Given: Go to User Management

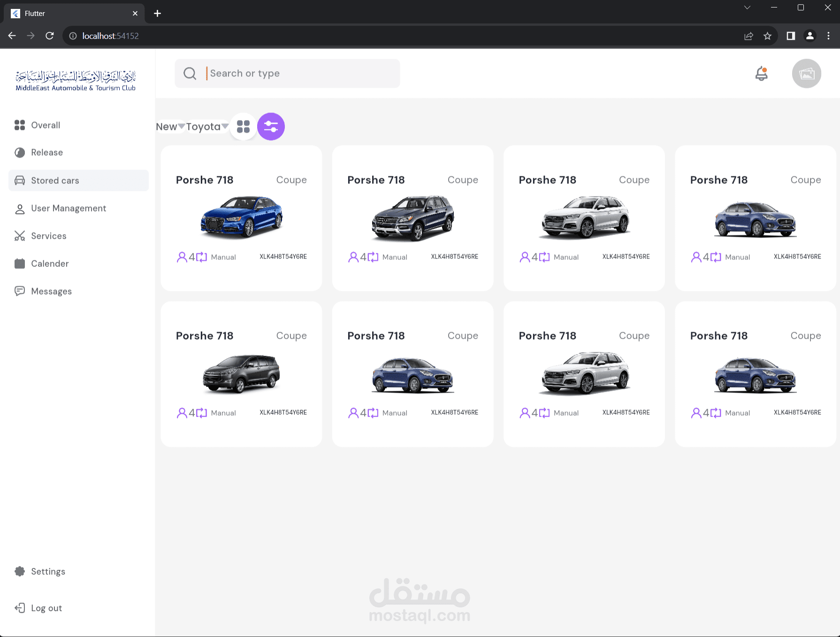Looking at the screenshot, I should 69,208.
